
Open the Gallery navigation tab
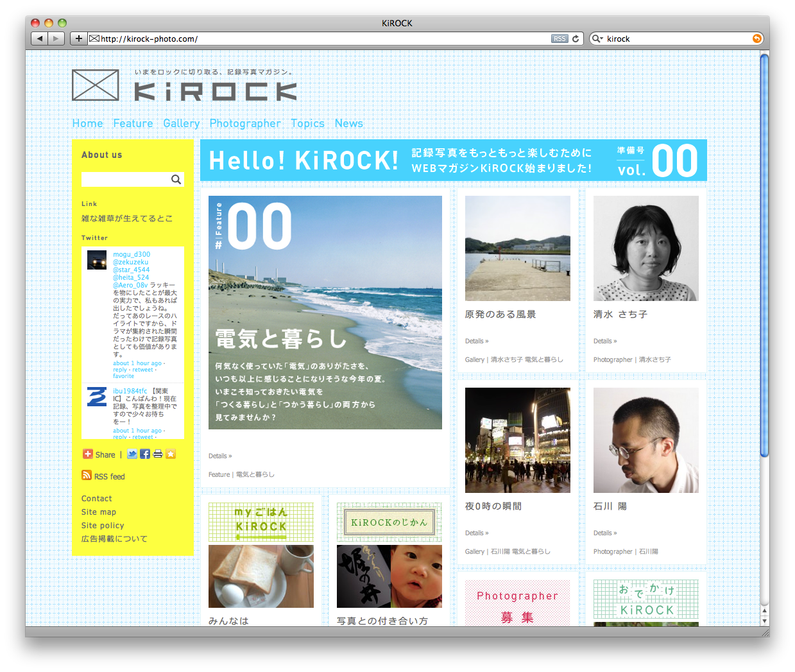point(181,123)
